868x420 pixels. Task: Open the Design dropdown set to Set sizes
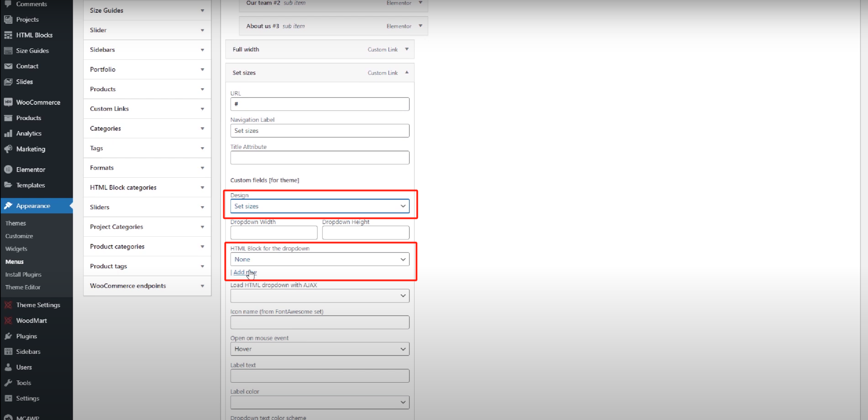(320, 206)
